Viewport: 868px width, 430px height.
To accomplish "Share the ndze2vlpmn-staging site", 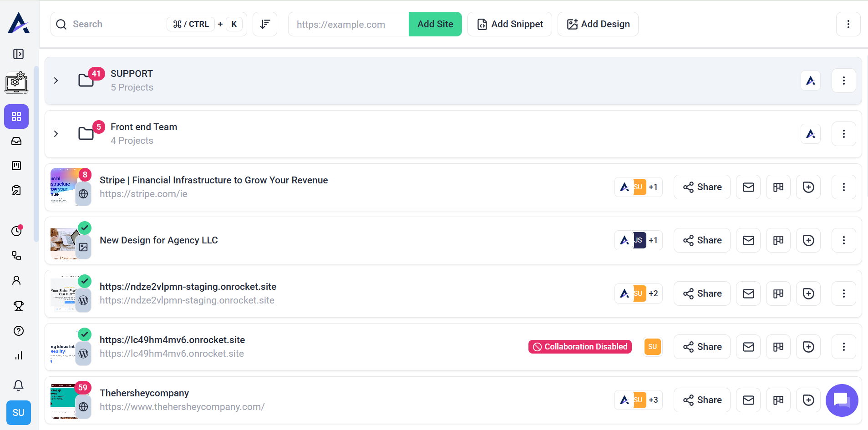I will coord(702,293).
